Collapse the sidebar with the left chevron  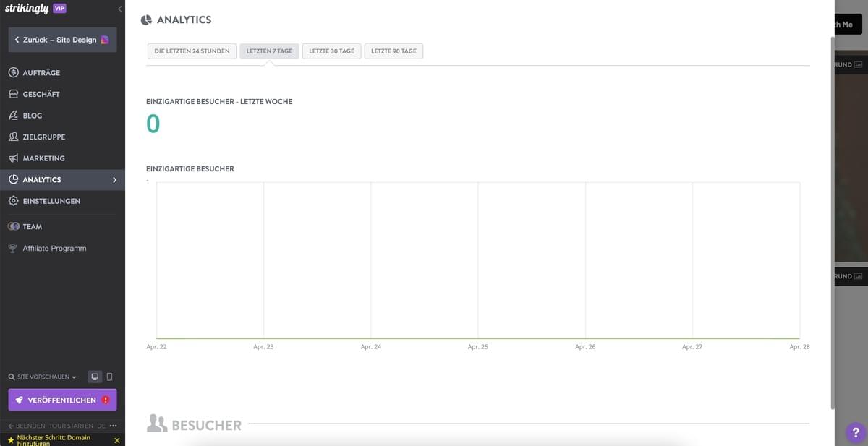119,8
